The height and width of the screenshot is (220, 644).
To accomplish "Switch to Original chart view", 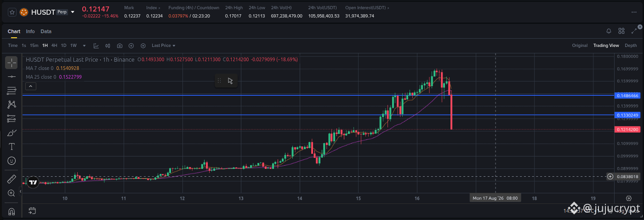I will tap(580, 46).
